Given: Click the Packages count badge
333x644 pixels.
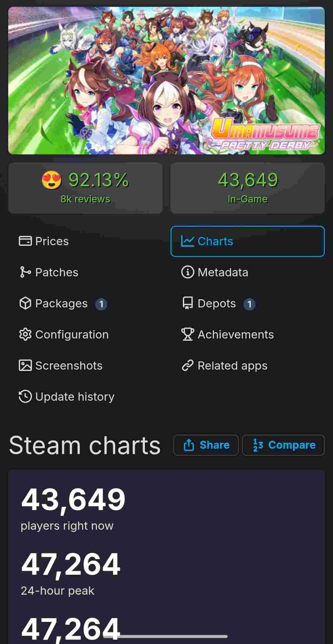Looking at the screenshot, I should pos(101,304).
